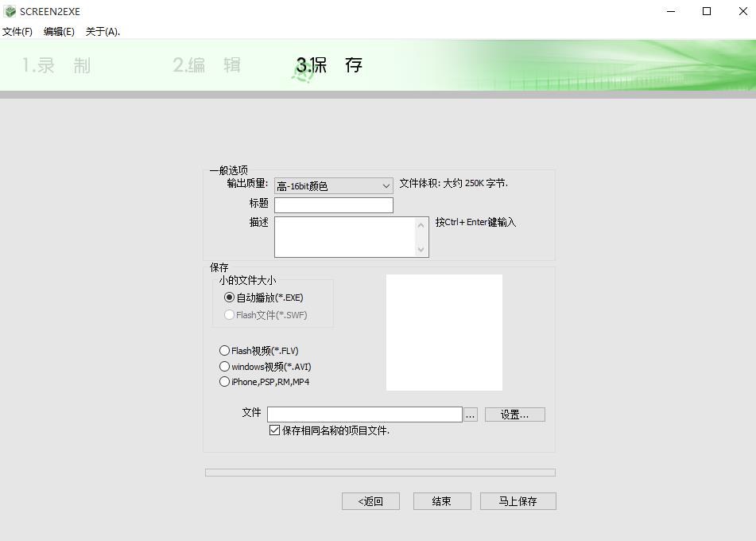Click into the 文件 path input field

365,414
